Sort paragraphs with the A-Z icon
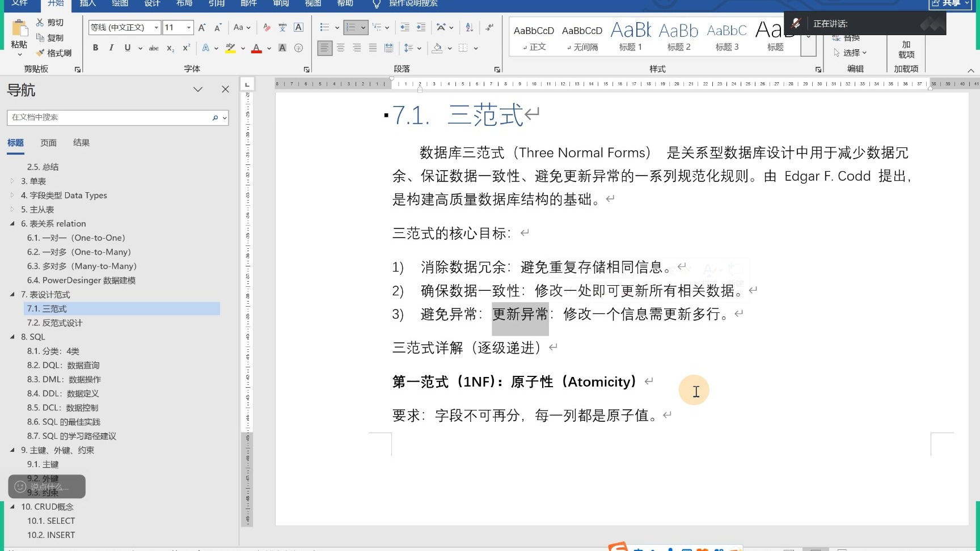Screen dimensions: 980x551 coord(469,27)
